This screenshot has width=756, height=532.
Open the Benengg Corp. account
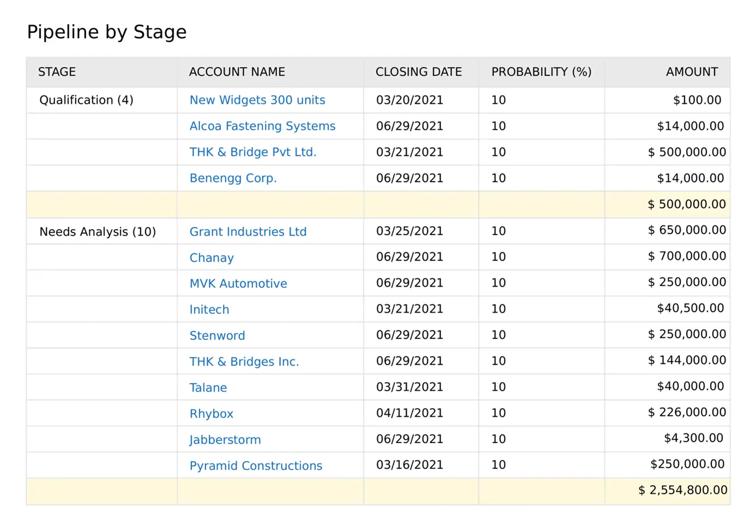click(x=233, y=178)
